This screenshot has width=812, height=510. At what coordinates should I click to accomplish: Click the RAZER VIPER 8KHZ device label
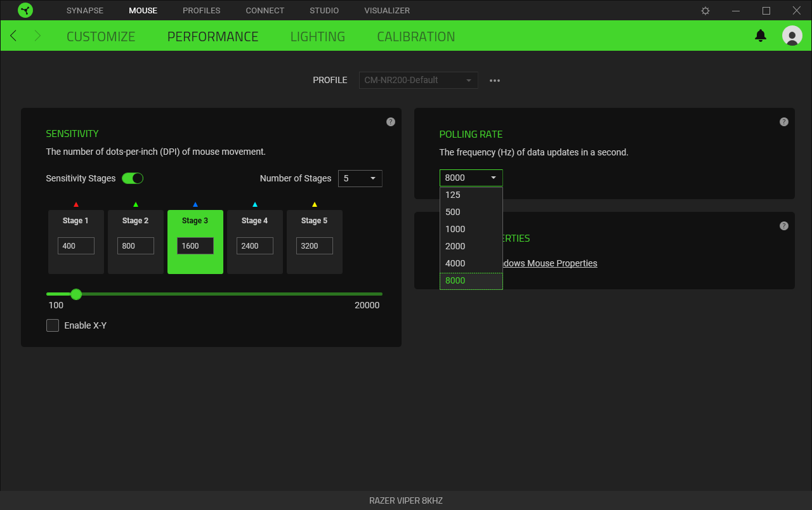point(406,500)
